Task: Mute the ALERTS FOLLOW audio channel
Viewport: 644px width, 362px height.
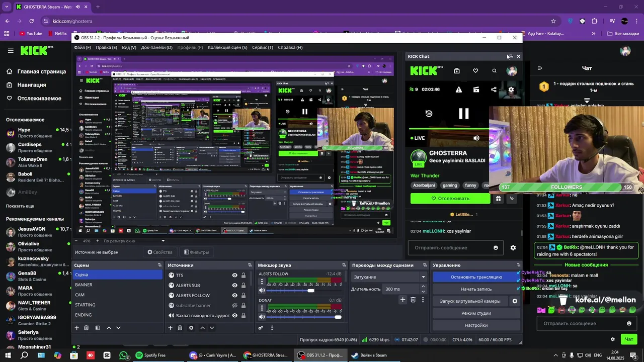Action: click(262, 290)
